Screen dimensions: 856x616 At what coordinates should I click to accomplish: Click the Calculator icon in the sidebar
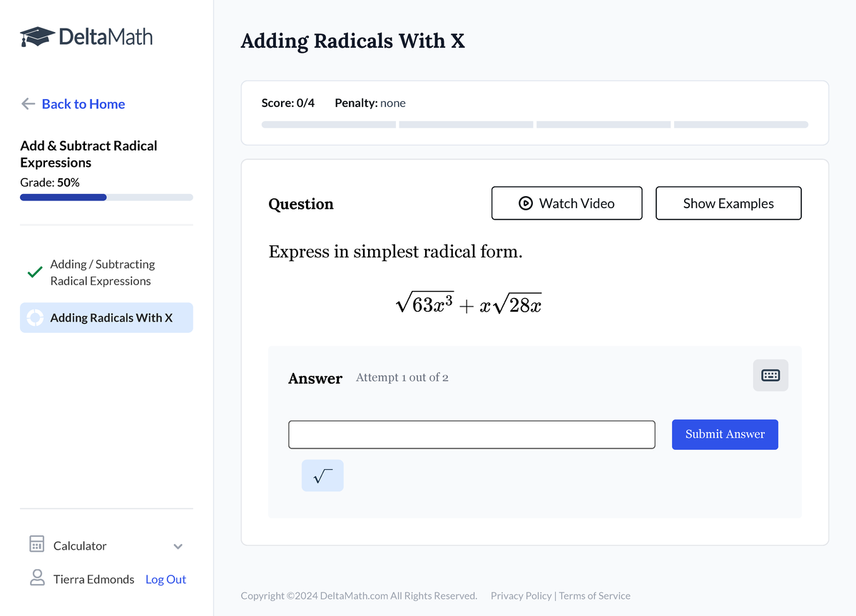tap(36, 545)
